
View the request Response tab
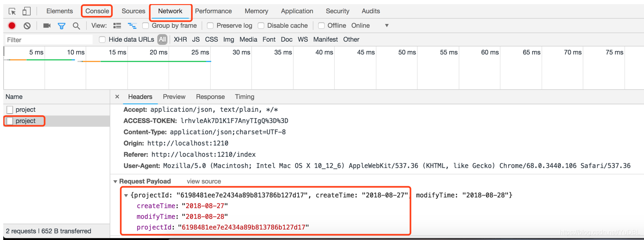pos(210,97)
